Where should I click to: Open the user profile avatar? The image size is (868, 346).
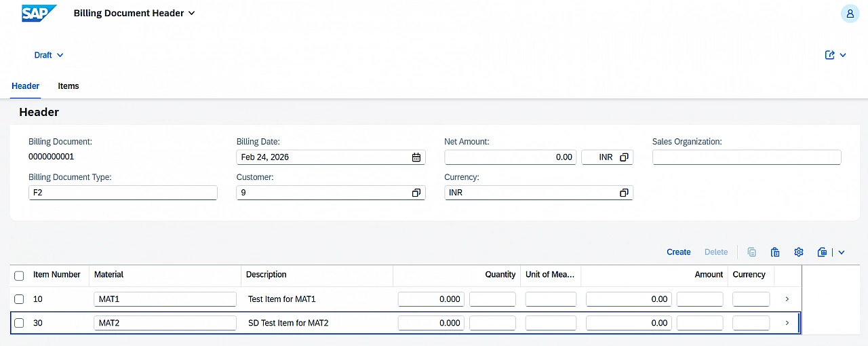pyautogui.click(x=850, y=13)
